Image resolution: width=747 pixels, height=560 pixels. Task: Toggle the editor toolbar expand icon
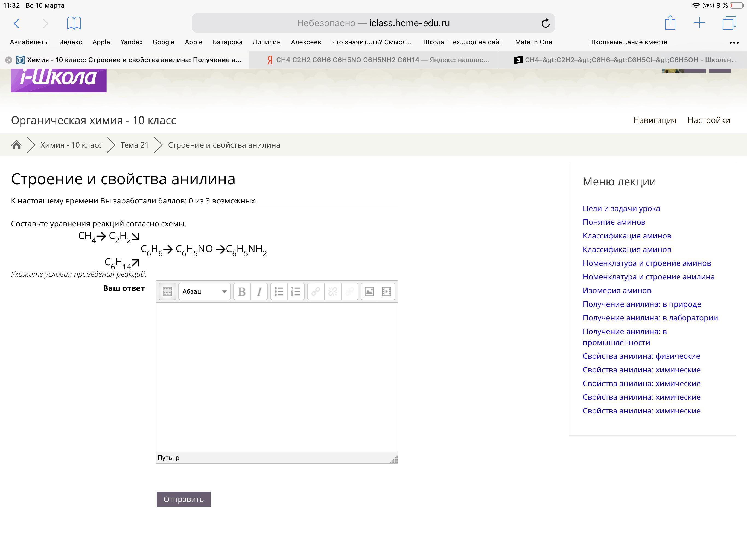[x=167, y=291]
